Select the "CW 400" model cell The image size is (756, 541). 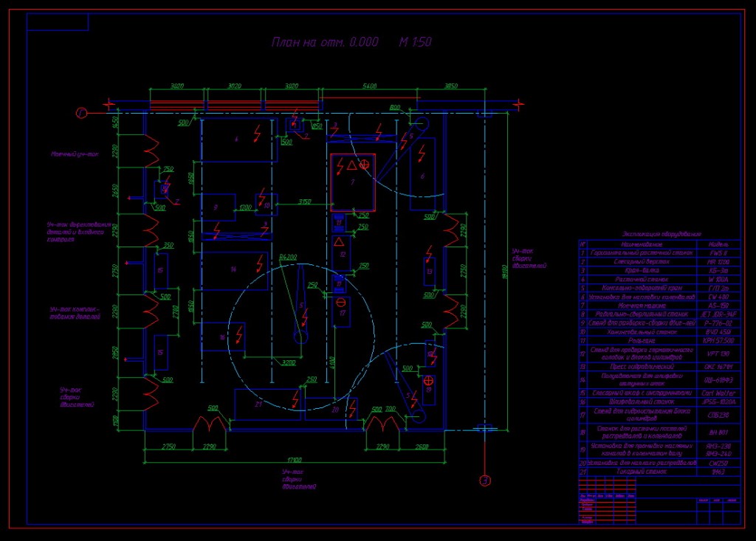pyautogui.click(x=718, y=297)
